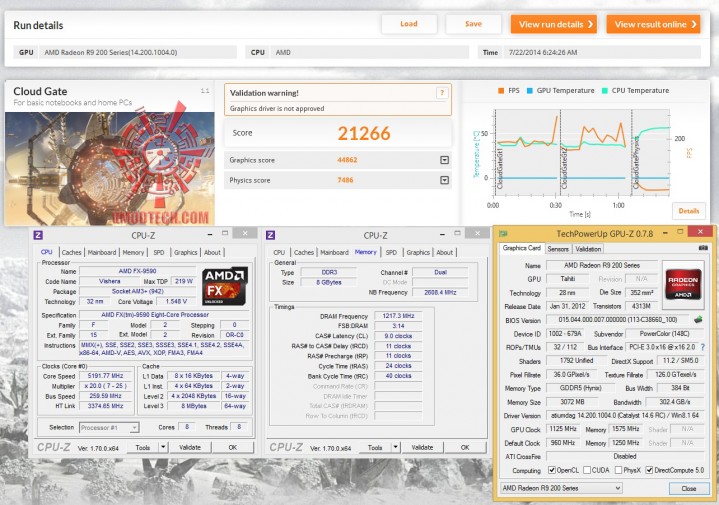Toggle the DirectCompute 5.0 checkbox

pos(649,470)
